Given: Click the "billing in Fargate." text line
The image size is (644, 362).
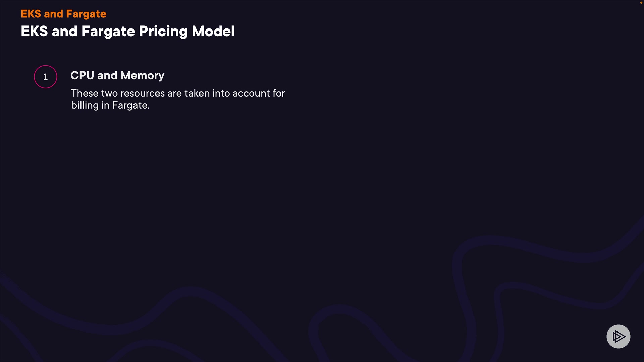Looking at the screenshot, I should coord(110,105).
